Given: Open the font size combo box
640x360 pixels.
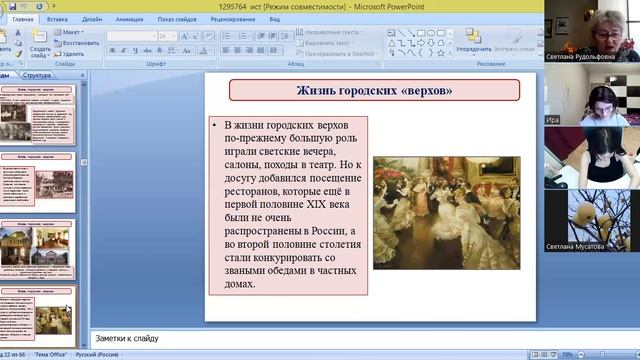Looking at the screenshot, I should tap(167, 36).
